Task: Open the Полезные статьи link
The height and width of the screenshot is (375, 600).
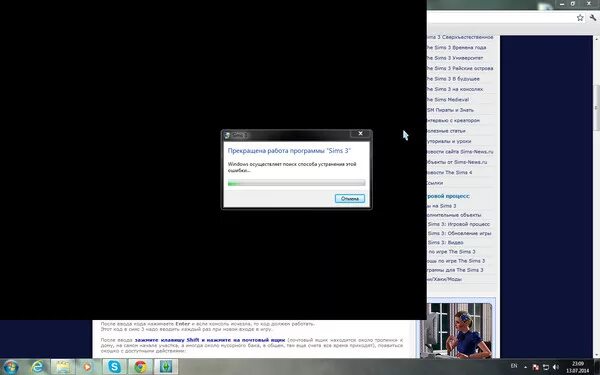Action: coord(446,130)
